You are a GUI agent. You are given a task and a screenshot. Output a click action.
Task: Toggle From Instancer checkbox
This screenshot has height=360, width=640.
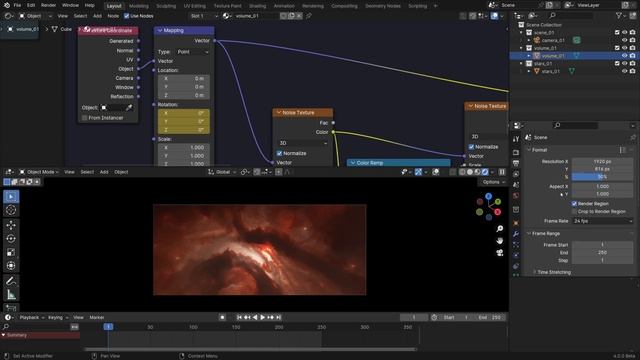(x=85, y=118)
